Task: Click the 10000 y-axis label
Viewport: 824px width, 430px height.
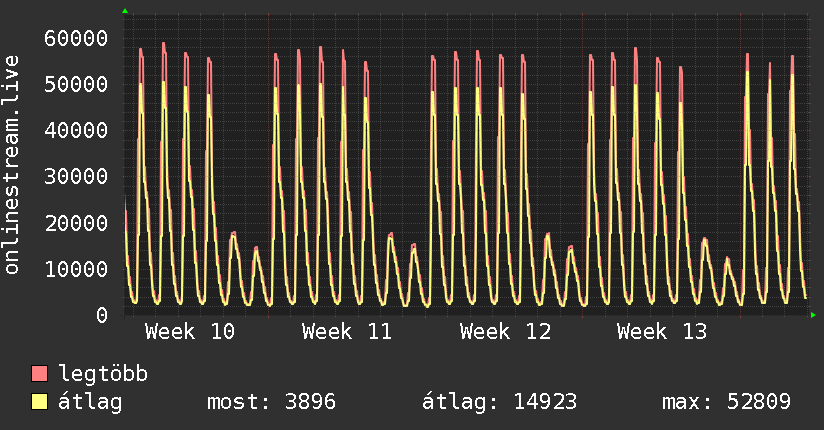Action: [76, 269]
